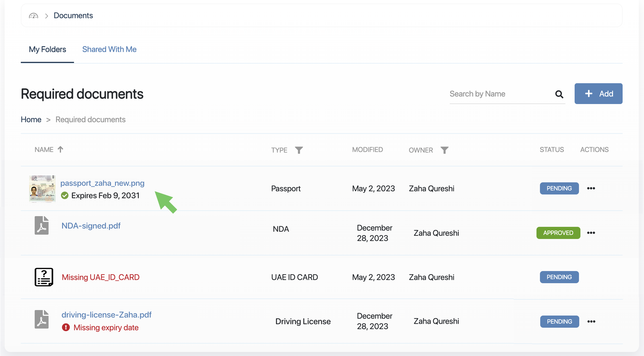Open the passport_zaha_new.png link
Screen dimensions: 644x356
tap(102, 183)
